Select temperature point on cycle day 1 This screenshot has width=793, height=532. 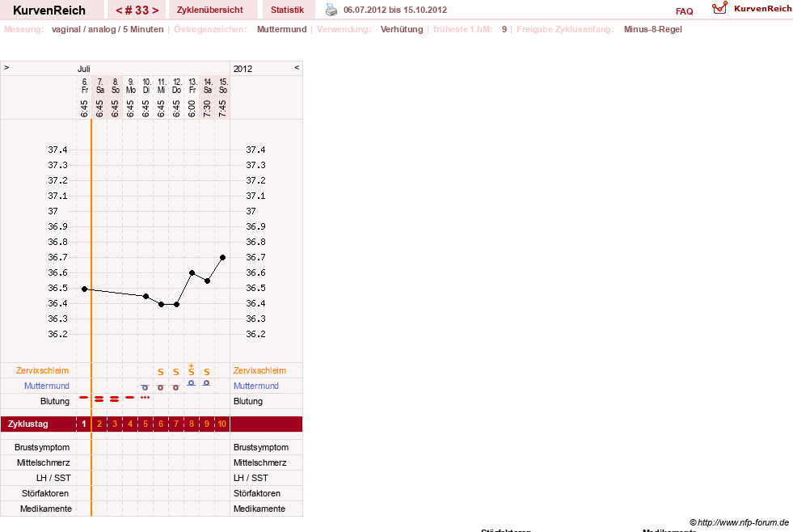coord(84,289)
